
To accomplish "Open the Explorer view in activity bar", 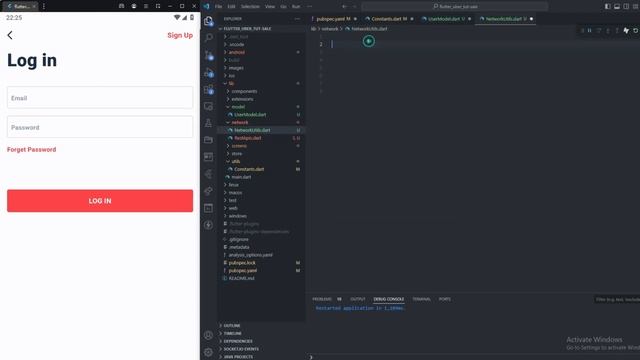I will [208, 21].
